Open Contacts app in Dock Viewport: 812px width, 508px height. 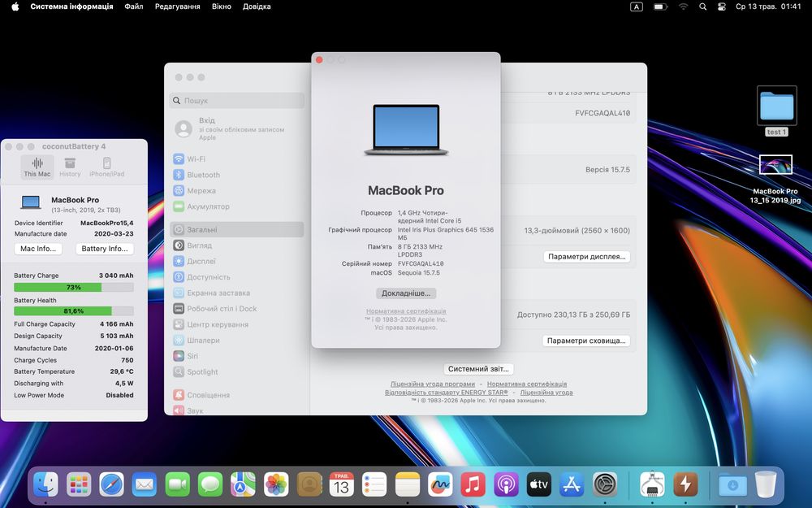[x=309, y=484]
